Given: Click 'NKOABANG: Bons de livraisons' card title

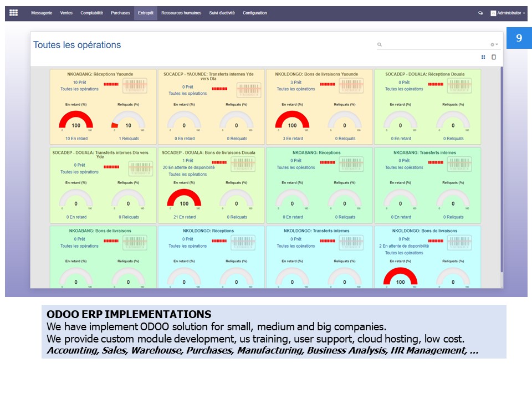Looking at the screenshot, I should pos(100,231).
